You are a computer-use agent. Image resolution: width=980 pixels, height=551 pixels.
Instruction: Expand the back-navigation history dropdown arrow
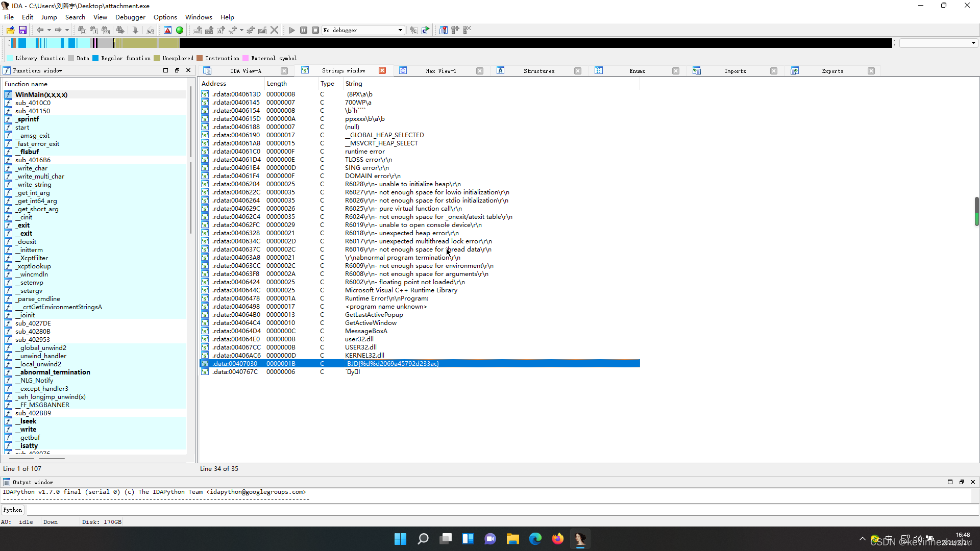[x=49, y=30]
